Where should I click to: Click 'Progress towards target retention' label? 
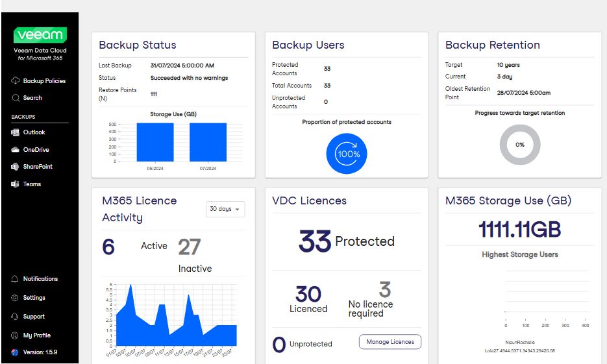(x=520, y=113)
